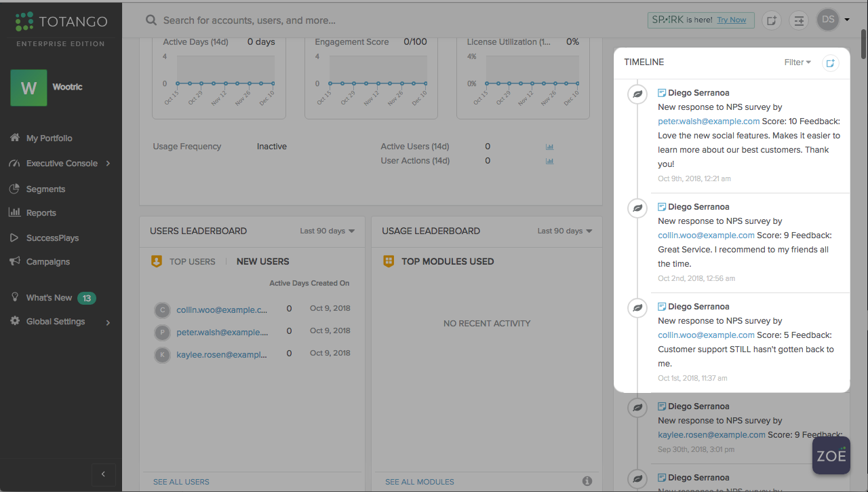Collapse the sidebar with arrow button
Image resolution: width=868 pixels, height=492 pixels.
coord(103,474)
